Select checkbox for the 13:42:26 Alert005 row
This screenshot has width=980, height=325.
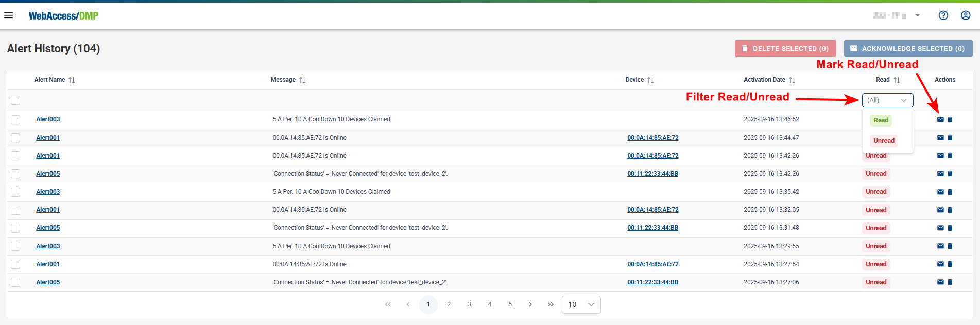point(15,174)
